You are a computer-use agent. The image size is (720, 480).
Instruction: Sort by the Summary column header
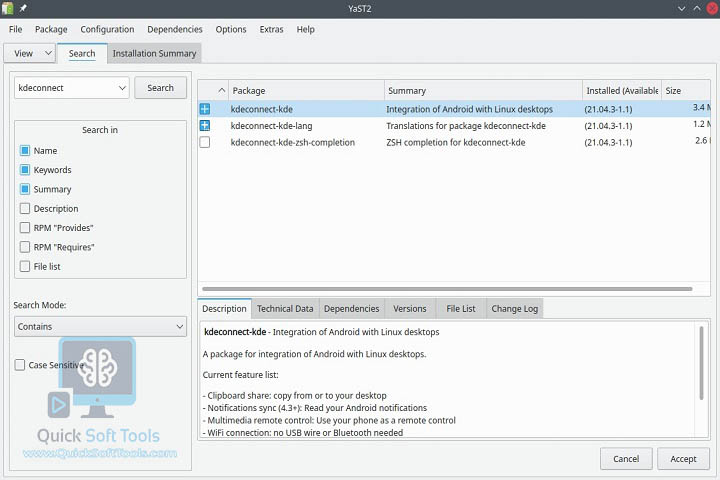point(483,90)
